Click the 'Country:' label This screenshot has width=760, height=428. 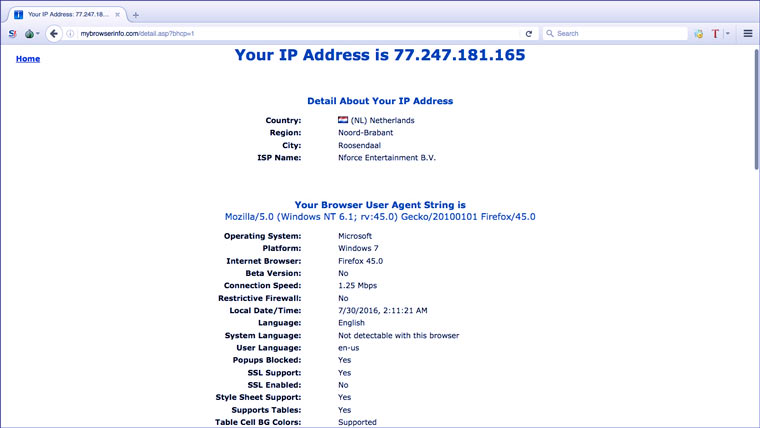coord(283,120)
